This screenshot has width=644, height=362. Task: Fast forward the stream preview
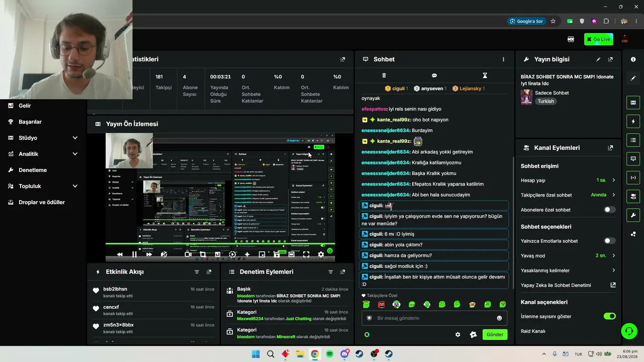149,254
